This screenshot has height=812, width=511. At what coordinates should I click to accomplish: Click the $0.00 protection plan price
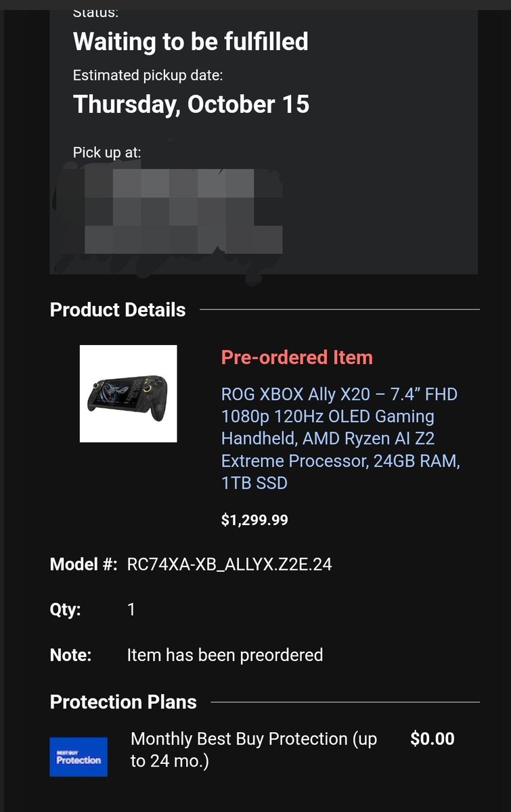[x=432, y=739]
